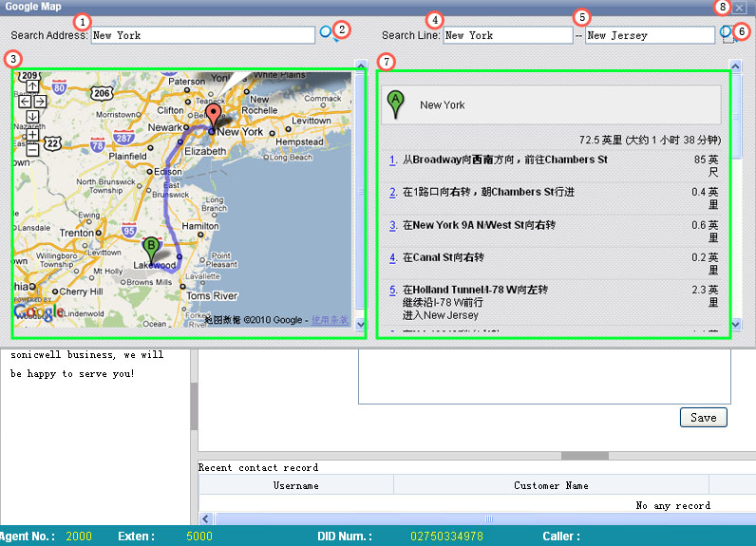Click inside the Search Address input field
This screenshot has height=546, width=756.
(x=202, y=35)
